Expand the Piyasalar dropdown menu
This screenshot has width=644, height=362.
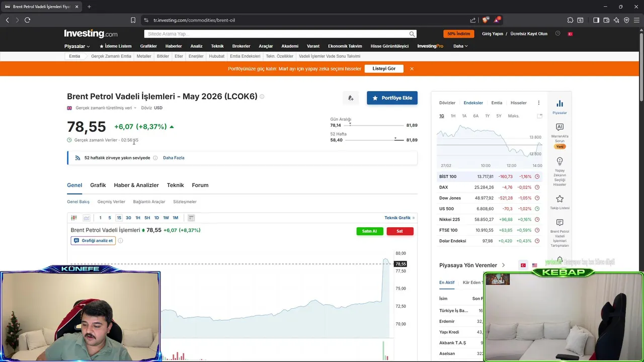(77, 46)
